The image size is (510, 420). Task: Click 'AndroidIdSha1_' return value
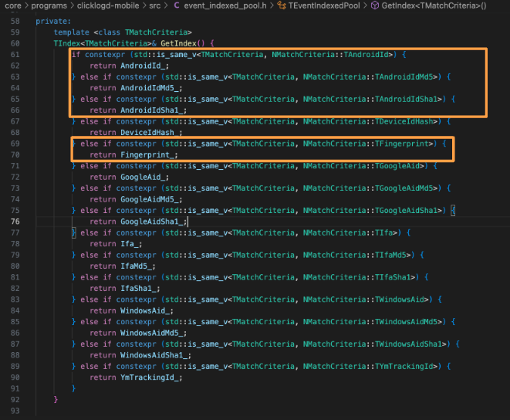coord(152,110)
